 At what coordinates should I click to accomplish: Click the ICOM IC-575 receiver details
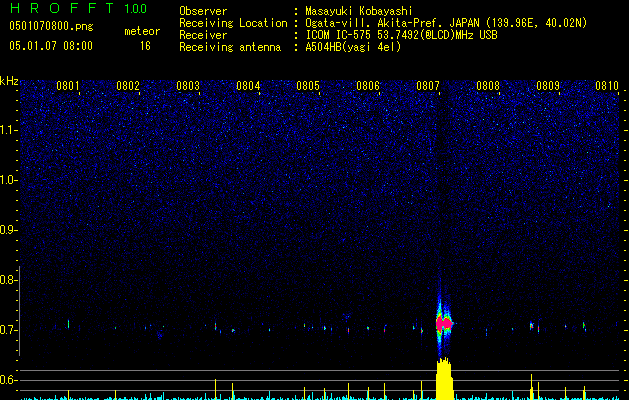pyautogui.click(x=401, y=35)
